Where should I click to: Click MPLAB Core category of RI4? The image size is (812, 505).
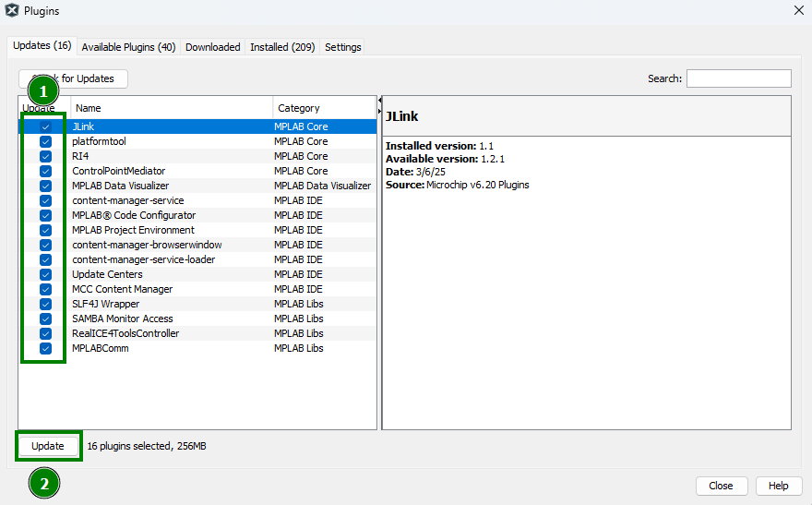pyautogui.click(x=301, y=156)
